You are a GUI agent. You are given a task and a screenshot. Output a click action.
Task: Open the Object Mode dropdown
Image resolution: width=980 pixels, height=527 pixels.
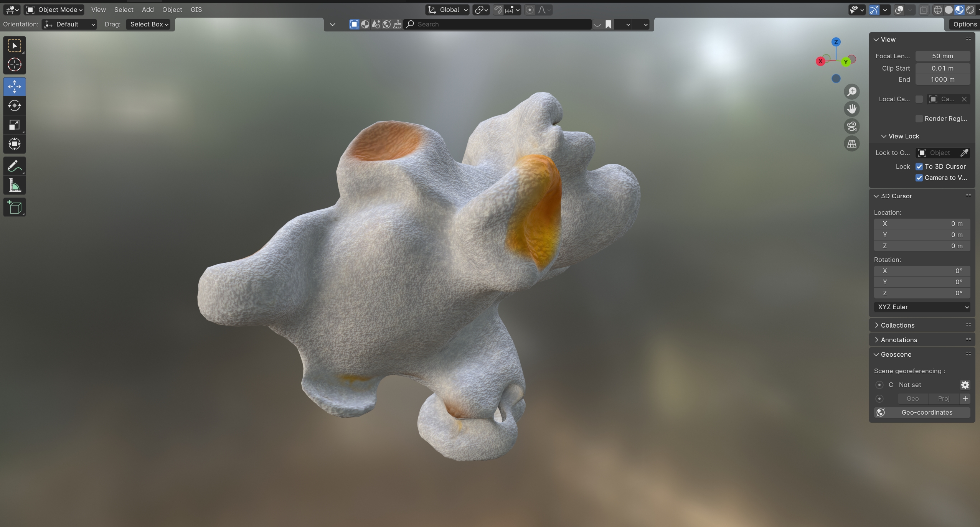(x=54, y=10)
